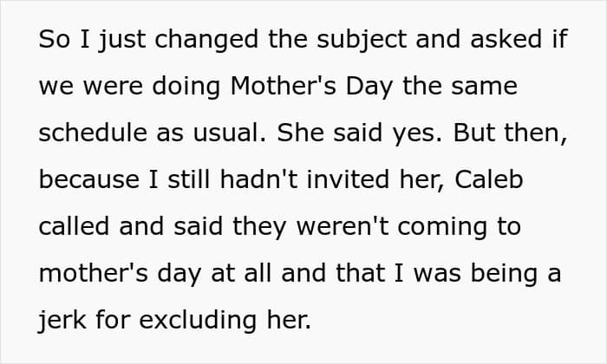Click the word "being" near the paragraph end
The height and width of the screenshot is (364, 607).
(504, 275)
